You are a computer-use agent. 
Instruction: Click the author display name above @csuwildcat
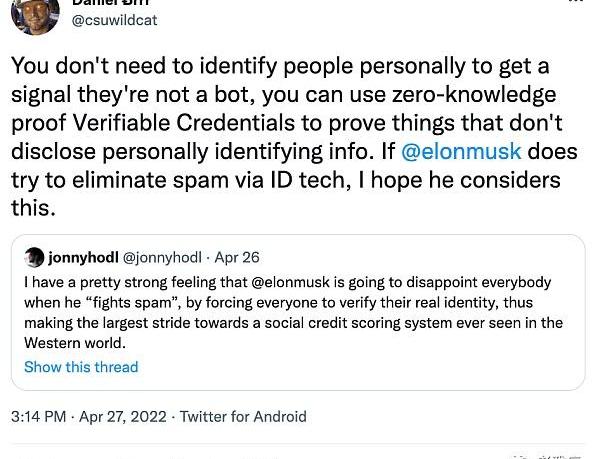[111, 4]
